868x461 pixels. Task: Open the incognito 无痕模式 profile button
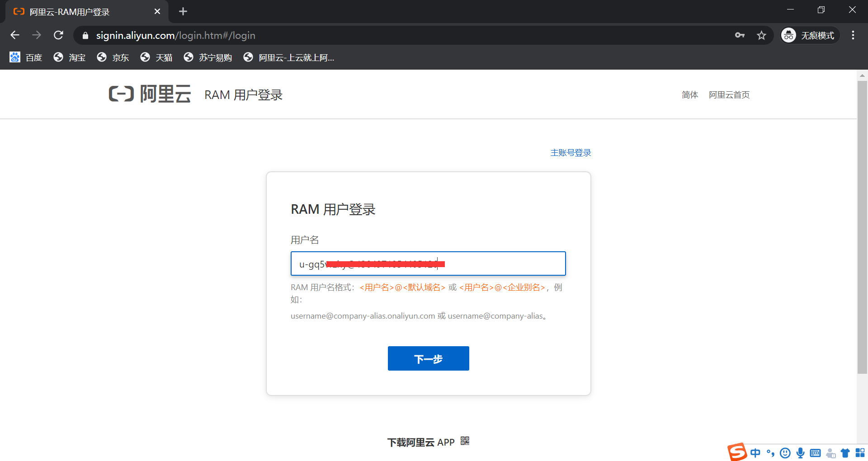coord(810,35)
